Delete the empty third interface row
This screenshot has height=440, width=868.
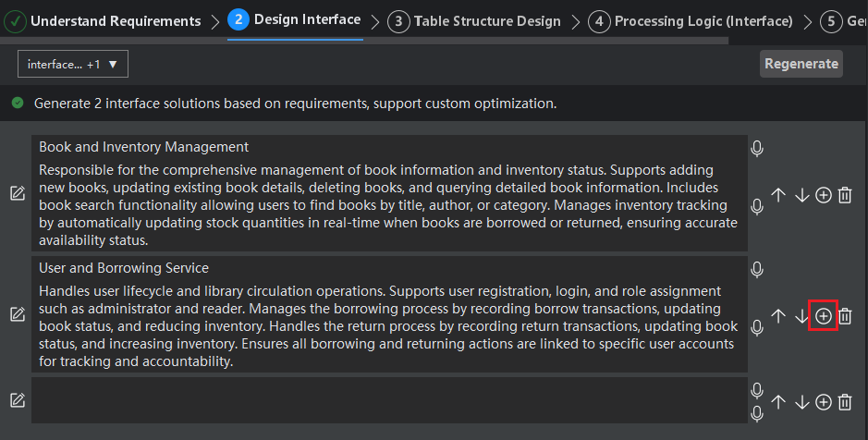(x=845, y=401)
